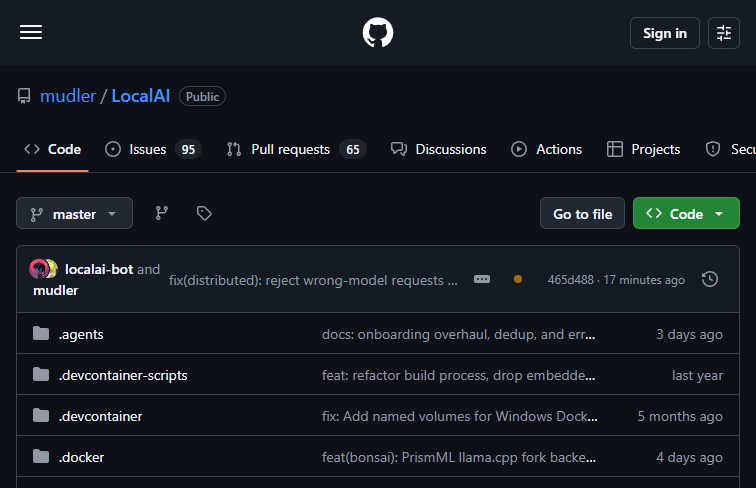Image resolution: width=756 pixels, height=488 pixels.
Task: Open the LocalAI repository link
Action: [x=140, y=96]
